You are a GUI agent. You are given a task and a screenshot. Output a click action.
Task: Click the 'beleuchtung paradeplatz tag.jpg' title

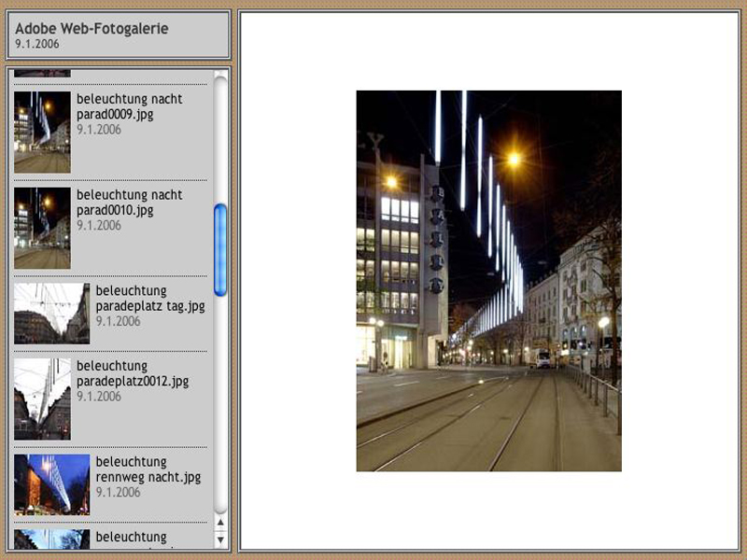click(150, 299)
